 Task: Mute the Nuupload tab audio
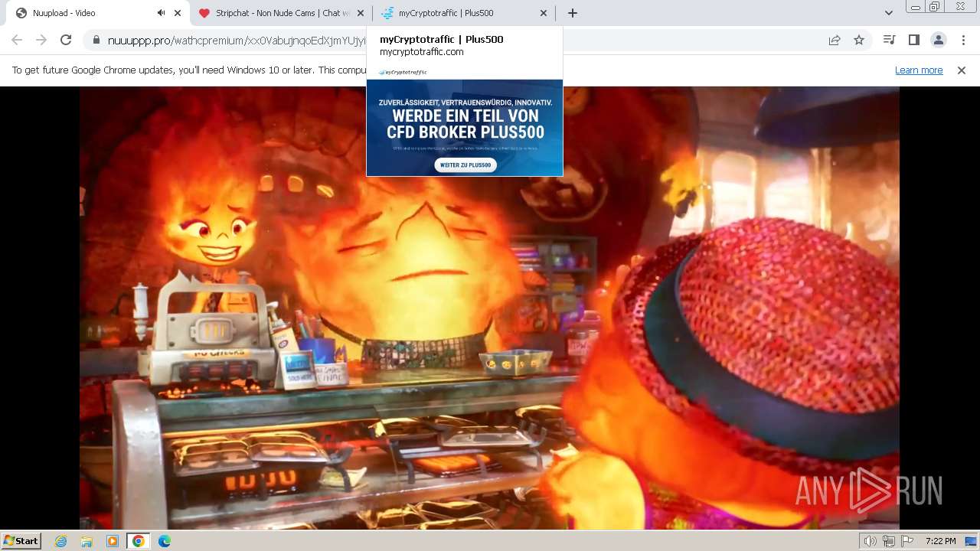pos(161,13)
